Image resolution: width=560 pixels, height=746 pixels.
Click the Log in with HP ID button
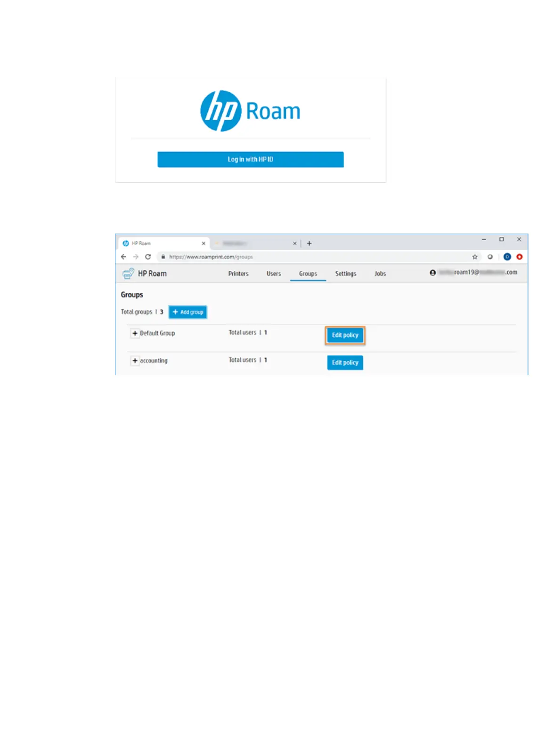click(250, 159)
